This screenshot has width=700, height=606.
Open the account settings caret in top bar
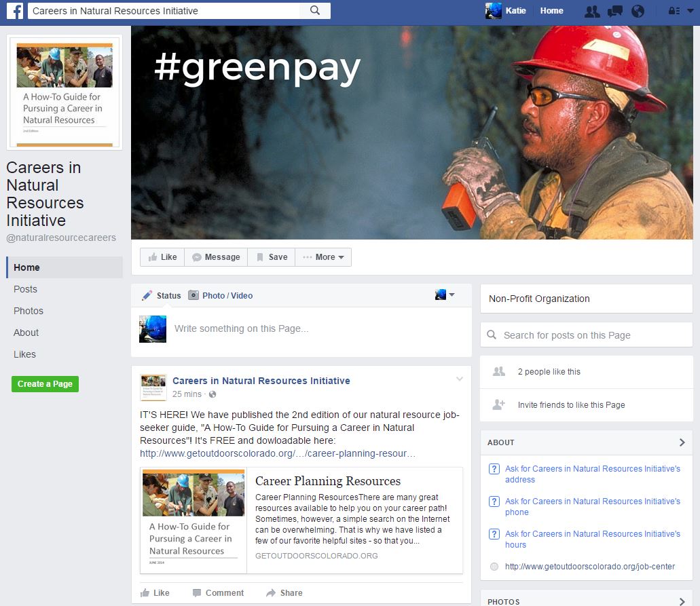coord(691,12)
